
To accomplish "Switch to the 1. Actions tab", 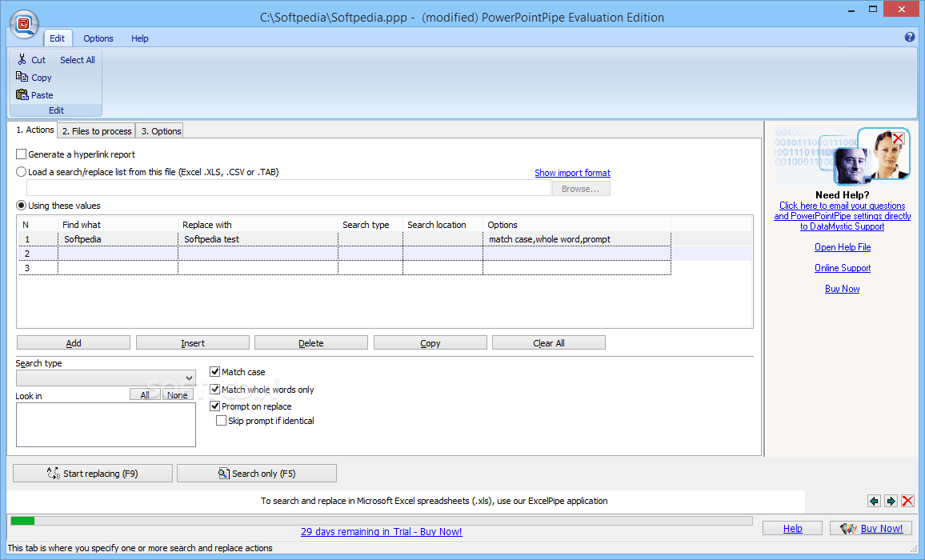I will [x=34, y=130].
